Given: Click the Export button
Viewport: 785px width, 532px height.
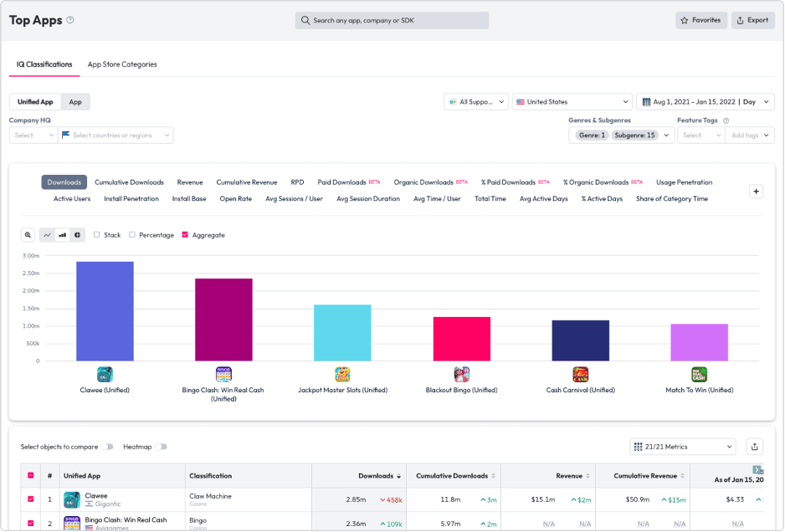Looking at the screenshot, I should point(752,21).
